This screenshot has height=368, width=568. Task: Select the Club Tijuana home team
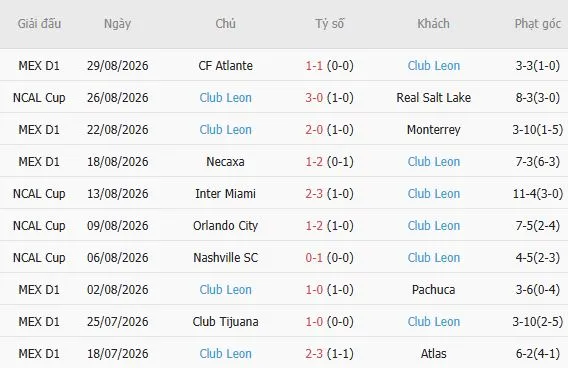click(x=225, y=322)
